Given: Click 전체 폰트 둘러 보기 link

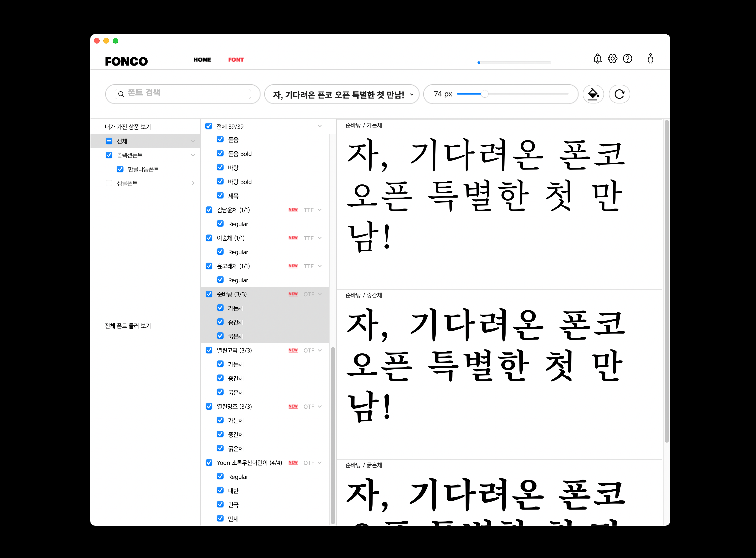Looking at the screenshot, I should pos(128,326).
